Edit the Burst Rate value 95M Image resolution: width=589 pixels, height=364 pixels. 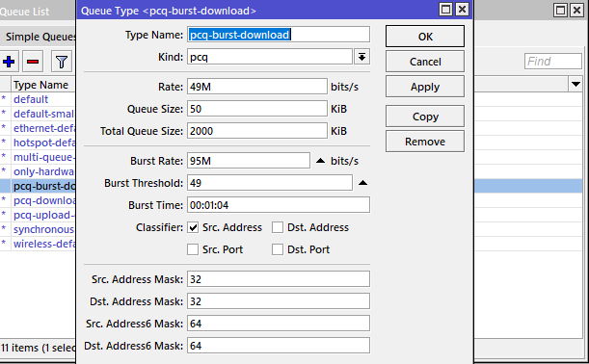pyautogui.click(x=249, y=161)
